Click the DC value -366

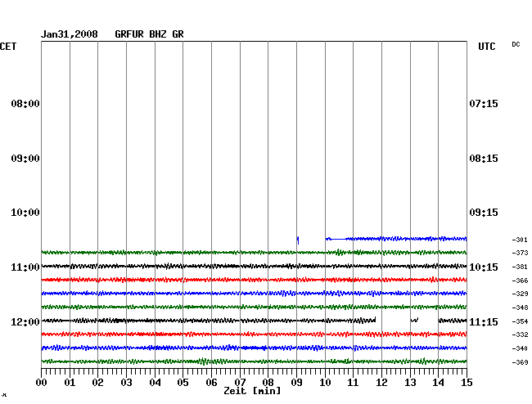[520, 281]
